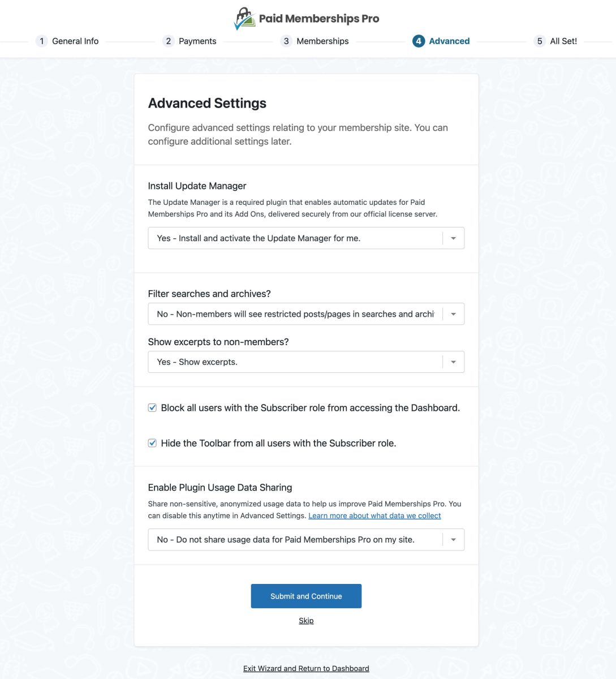616x679 pixels.
Task: Select the step 5 circle for All Set
Action: [x=539, y=41]
